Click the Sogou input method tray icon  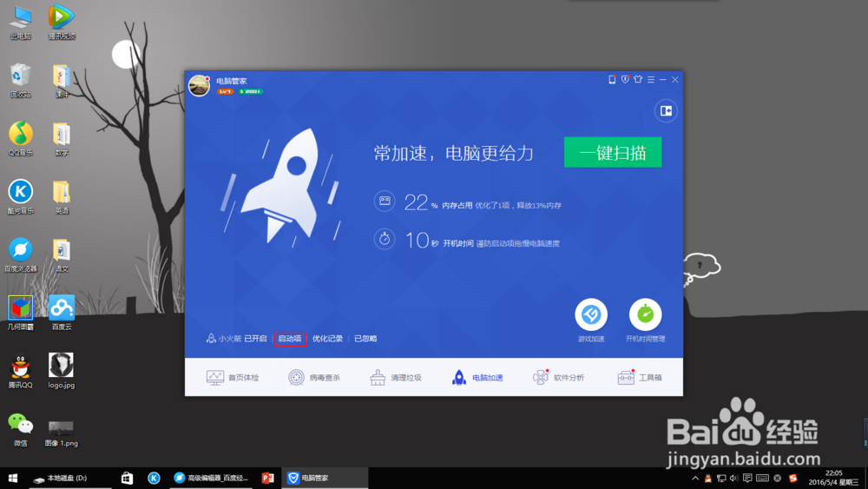pyautogui.click(x=792, y=478)
